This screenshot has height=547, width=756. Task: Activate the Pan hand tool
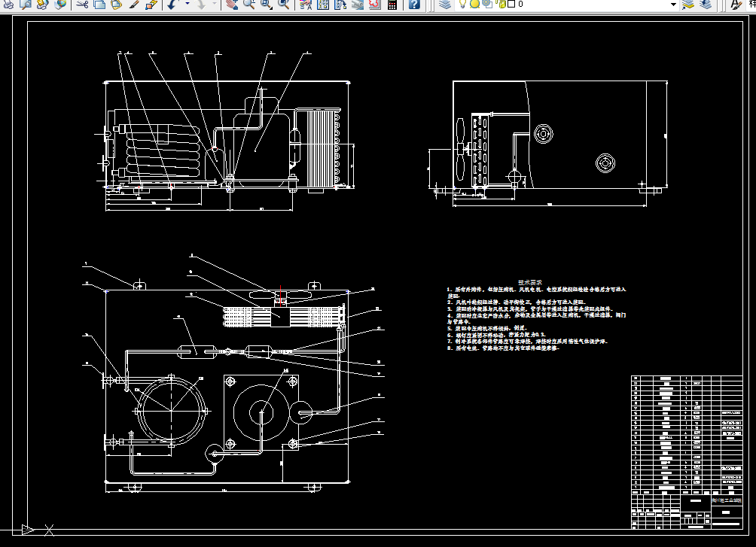[x=233, y=4]
